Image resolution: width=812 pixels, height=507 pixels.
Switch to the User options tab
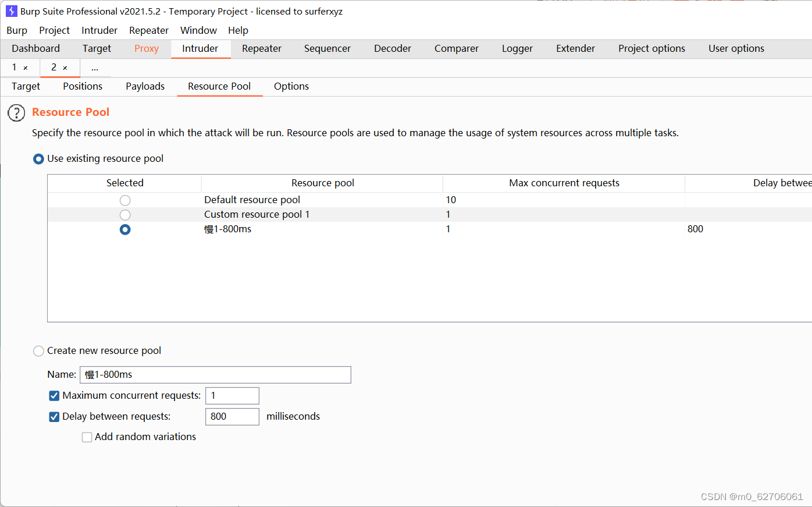click(736, 48)
